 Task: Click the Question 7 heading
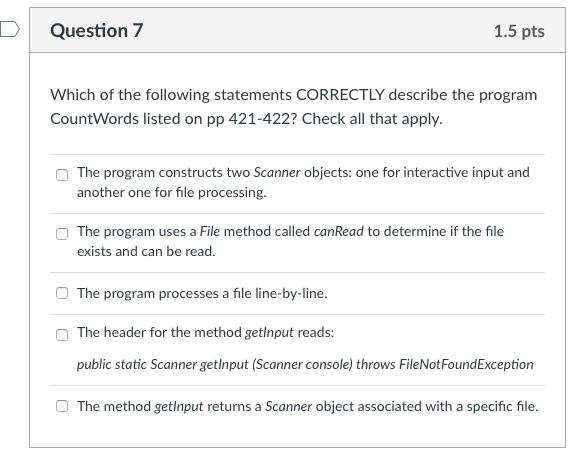(x=97, y=30)
